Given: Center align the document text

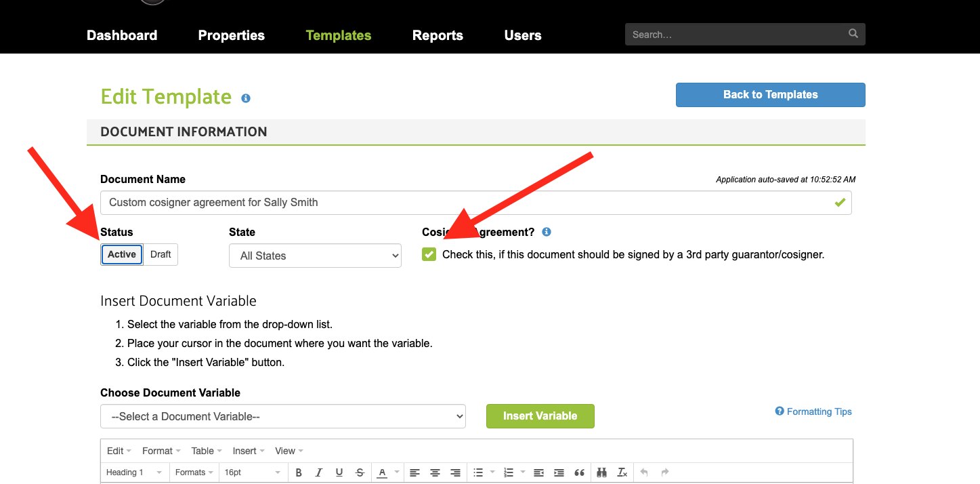Looking at the screenshot, I should pos(435,472).
